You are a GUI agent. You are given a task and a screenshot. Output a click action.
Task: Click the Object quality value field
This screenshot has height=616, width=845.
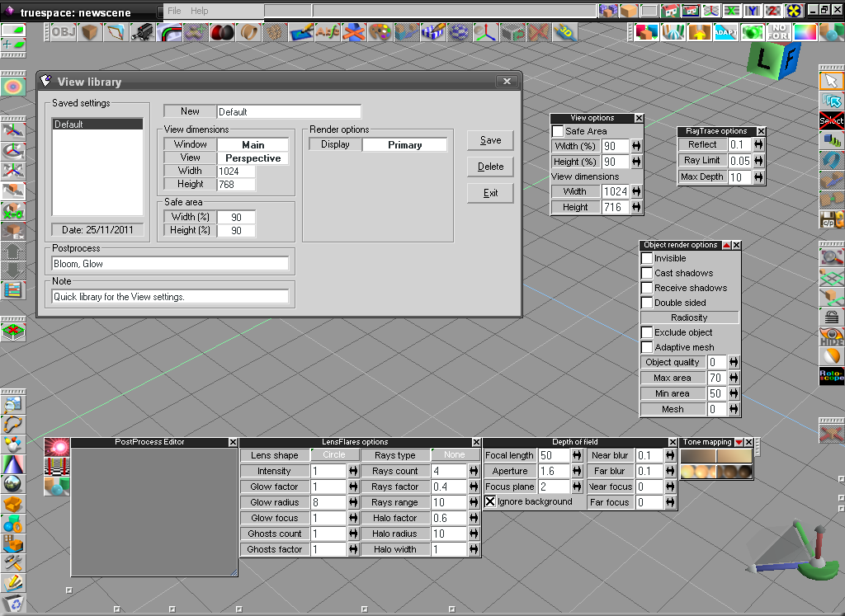tap(716, 362)
